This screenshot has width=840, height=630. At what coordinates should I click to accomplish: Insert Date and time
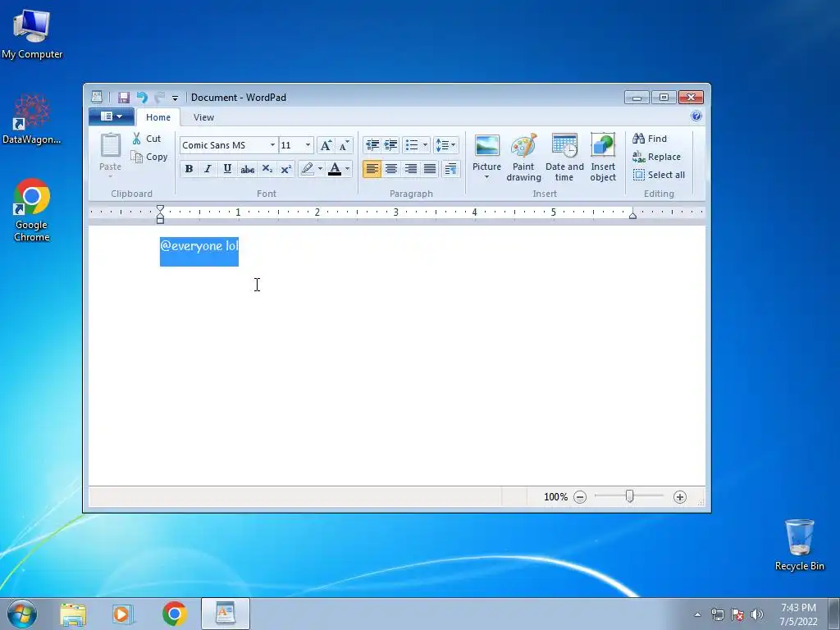coord(564,157)
